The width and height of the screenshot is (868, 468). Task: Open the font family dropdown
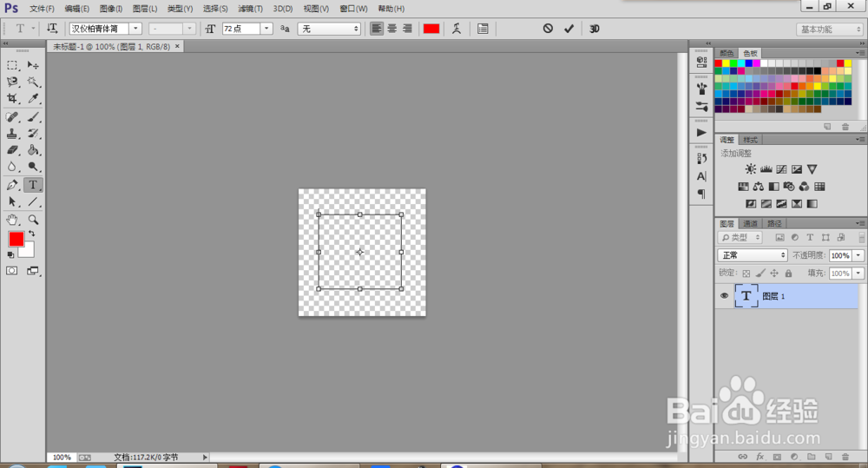(x=135, y=29)
